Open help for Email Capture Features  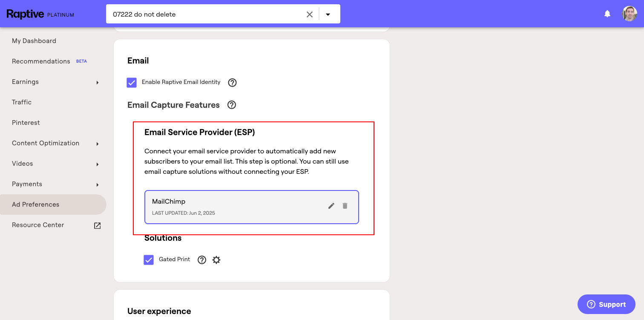[232, 105]
